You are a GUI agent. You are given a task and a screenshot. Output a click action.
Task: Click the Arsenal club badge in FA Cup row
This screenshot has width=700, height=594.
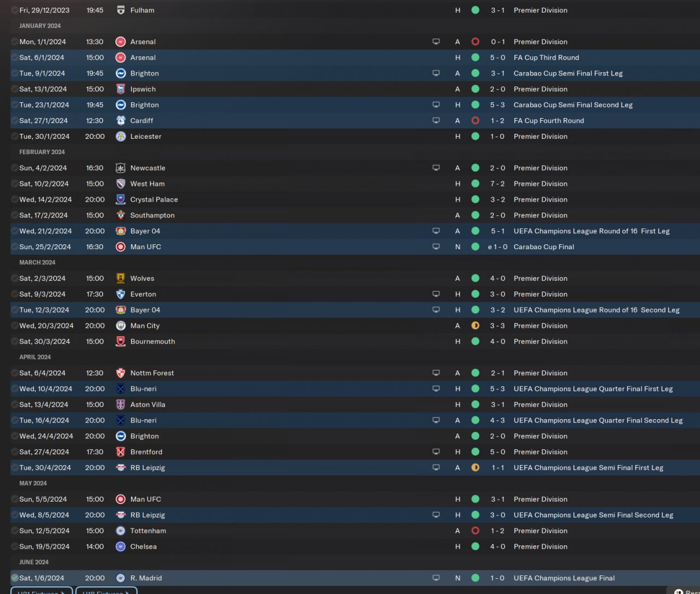pyautogui.click(x=120, y=57)
